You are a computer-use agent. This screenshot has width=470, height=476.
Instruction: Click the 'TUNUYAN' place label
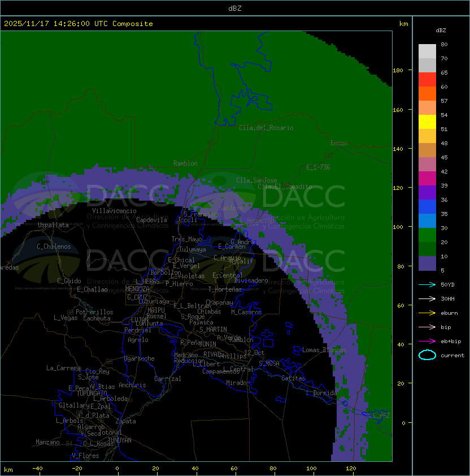(120, 440)
